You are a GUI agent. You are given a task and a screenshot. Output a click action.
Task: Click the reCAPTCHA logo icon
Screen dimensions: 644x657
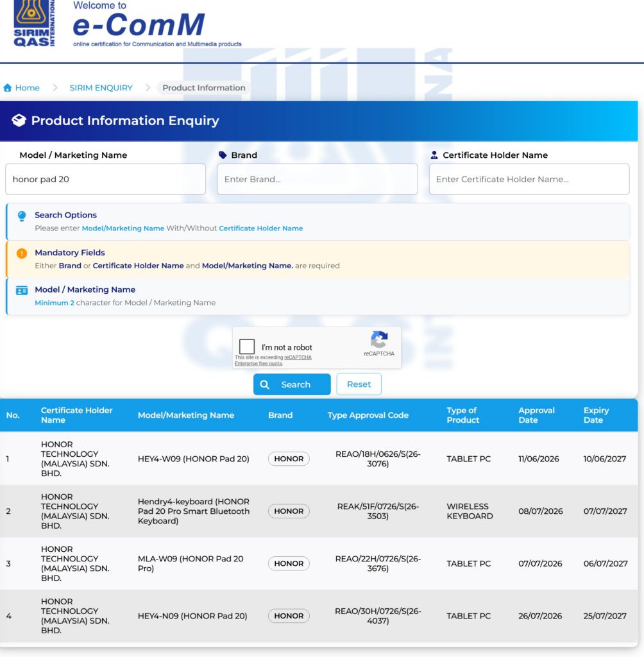tap(379, 339)
